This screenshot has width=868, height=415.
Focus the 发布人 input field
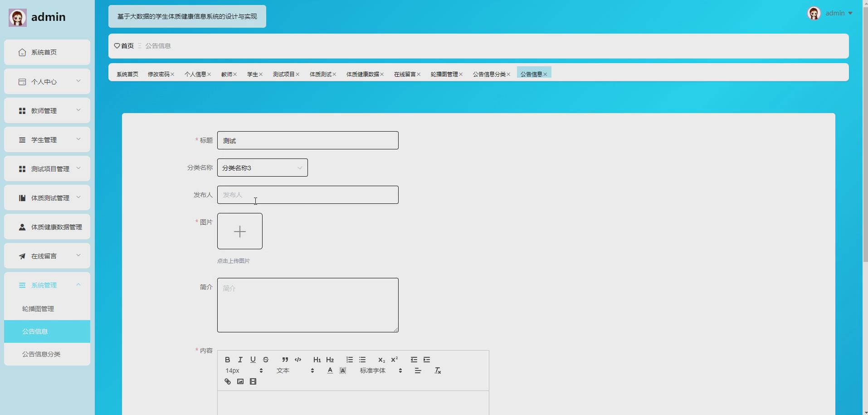(308, 195)
